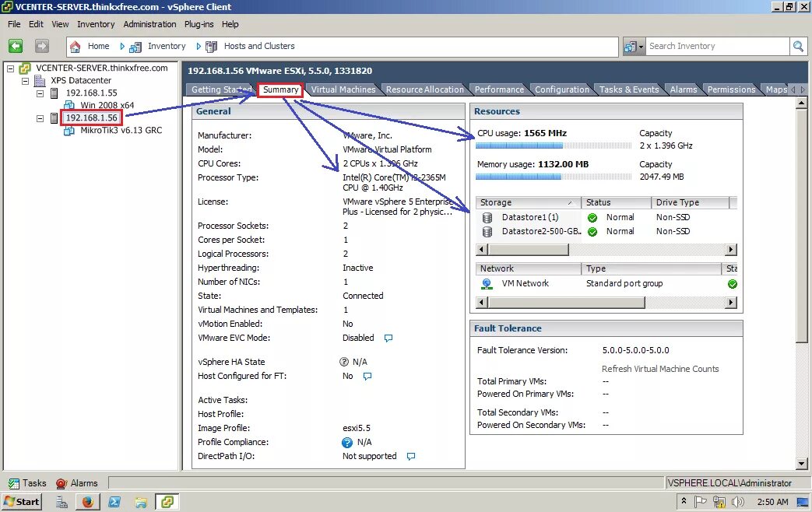Click the network Type column header

pos(652,268)
